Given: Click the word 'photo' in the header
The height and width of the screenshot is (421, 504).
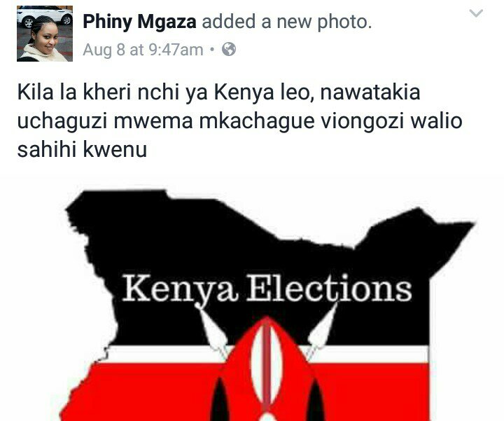Looking at the screenshot, I should click(x=344, y=22).
